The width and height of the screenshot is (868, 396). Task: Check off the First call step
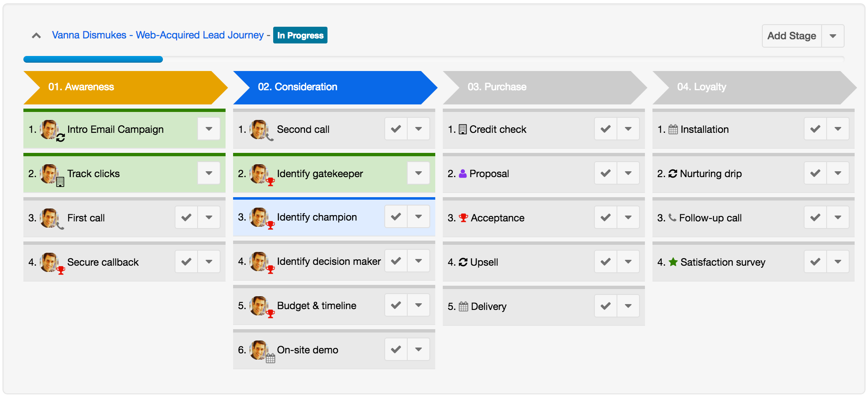186,218
